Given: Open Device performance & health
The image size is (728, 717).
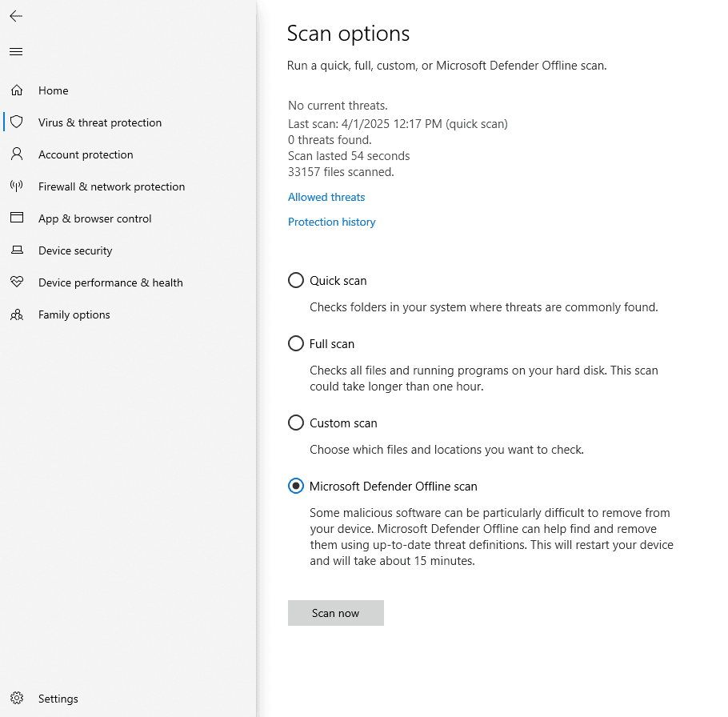Looking at the screenshot, I should tap(110, 282).
